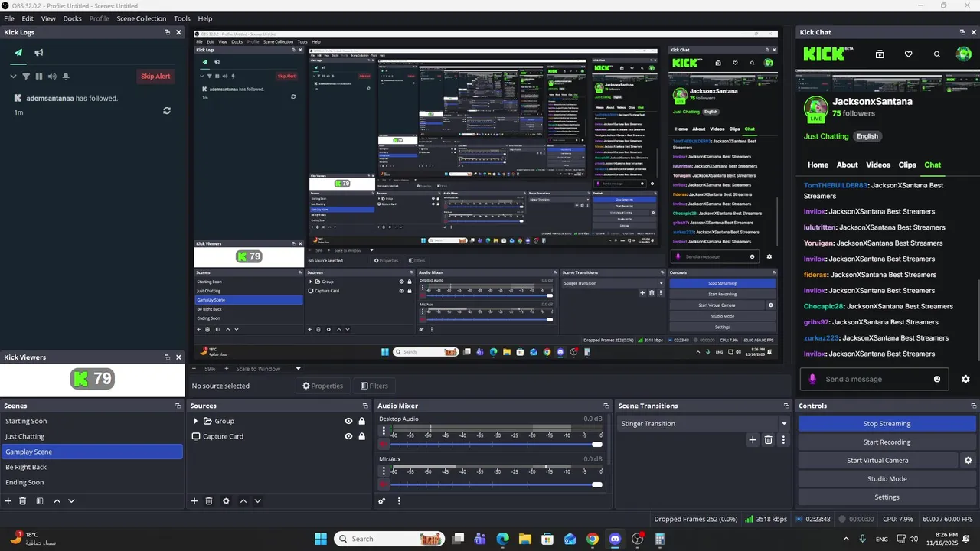
Task: Select the Be Right Back scene
Action: tap(92, 467)
